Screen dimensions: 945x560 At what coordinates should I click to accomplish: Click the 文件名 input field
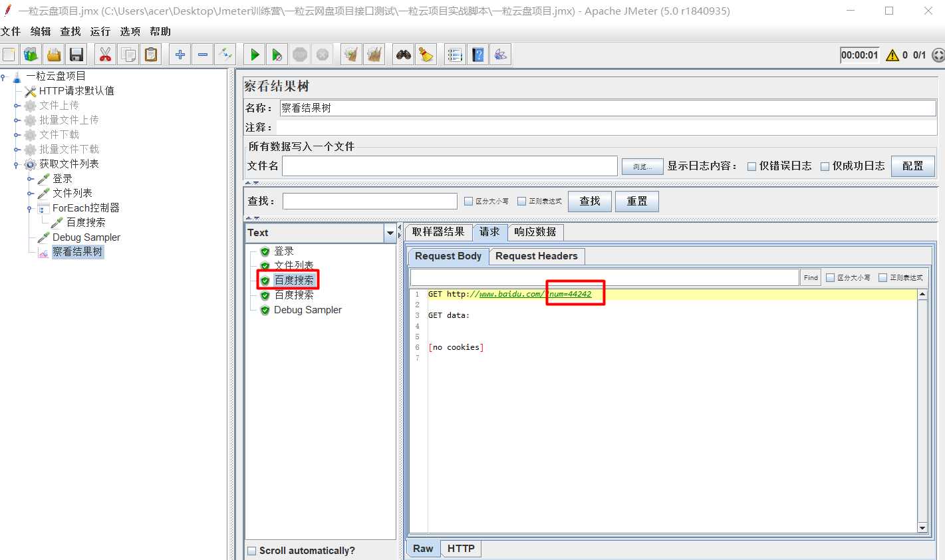click(x=450, y=166)
